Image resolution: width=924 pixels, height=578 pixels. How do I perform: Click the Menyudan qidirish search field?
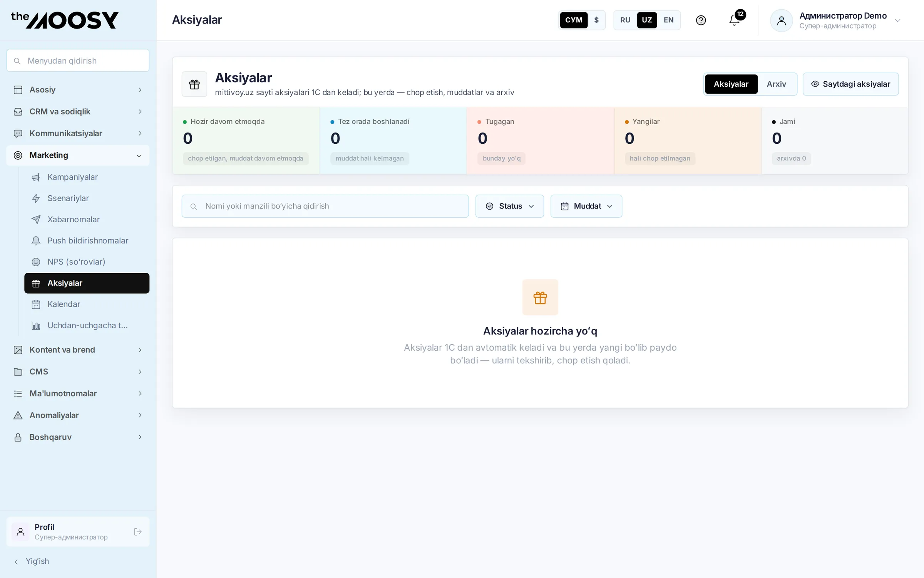(x=78, y=60)
